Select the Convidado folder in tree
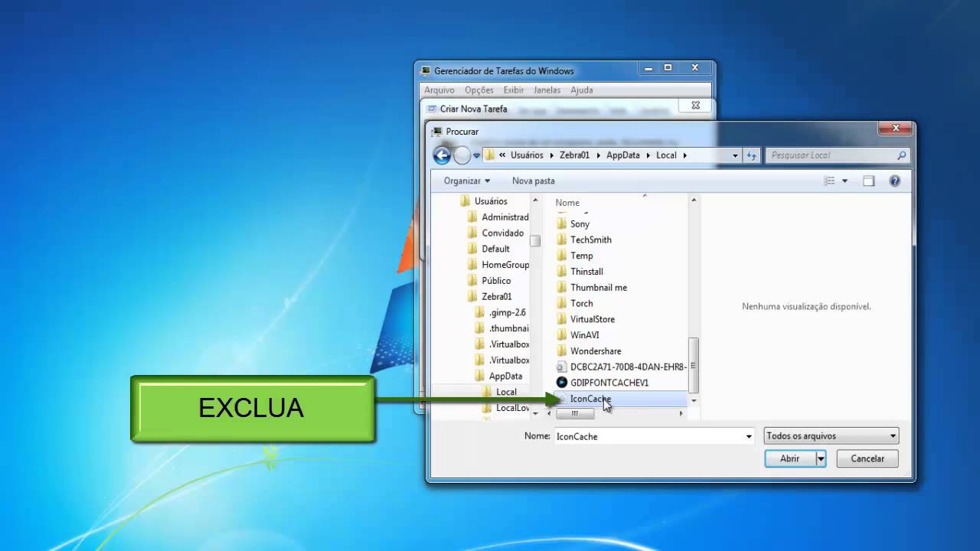 click(502, 233)
